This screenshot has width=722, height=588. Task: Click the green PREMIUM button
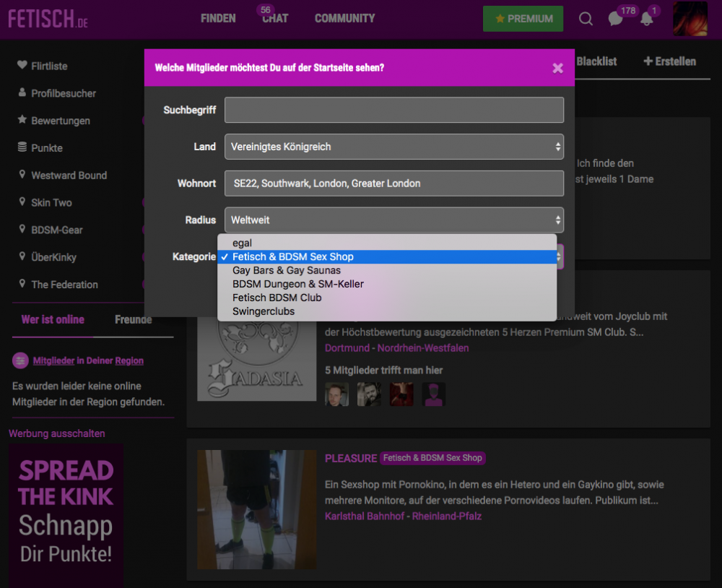(523, 19)
